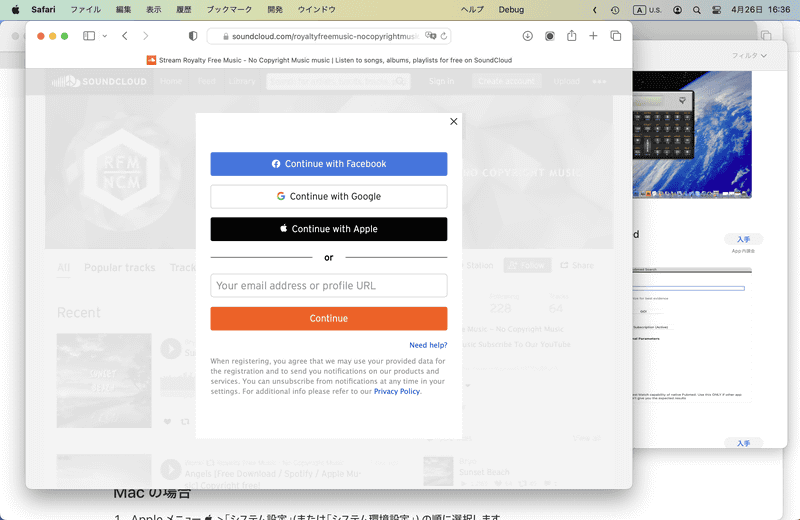
Task: Open the Safari menu in menu bar
Action: click(43, 10)
